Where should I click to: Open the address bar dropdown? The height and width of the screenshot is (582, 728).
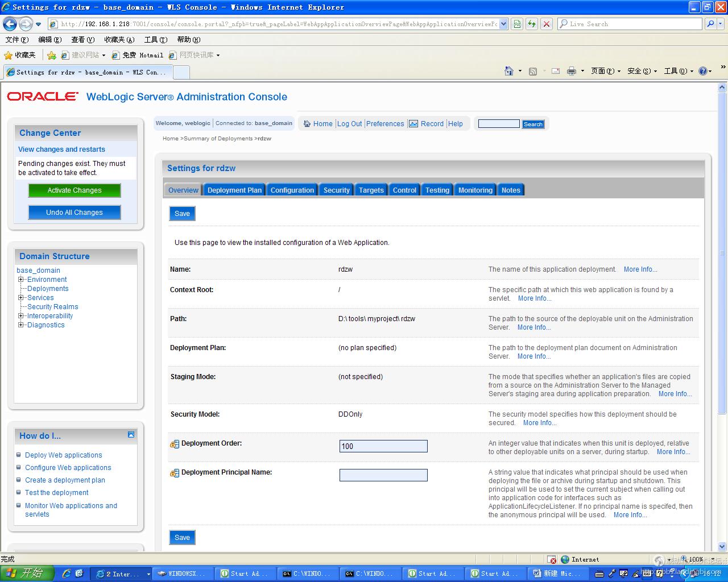tap(503, 24)
